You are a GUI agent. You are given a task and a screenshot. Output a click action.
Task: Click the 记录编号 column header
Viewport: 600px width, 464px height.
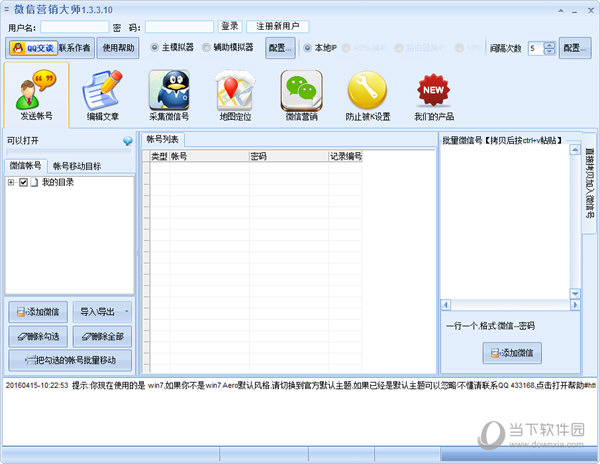(x=346, y=156)
